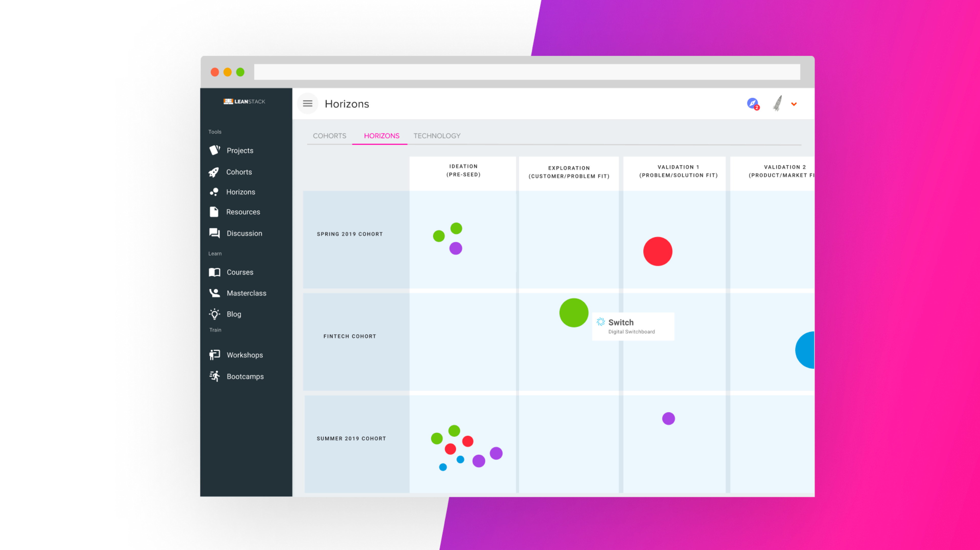The image size is (980, 550).
Task: Click the large red bubble in Validation 1
Action: pyautogui.click(x=657, y=251)
